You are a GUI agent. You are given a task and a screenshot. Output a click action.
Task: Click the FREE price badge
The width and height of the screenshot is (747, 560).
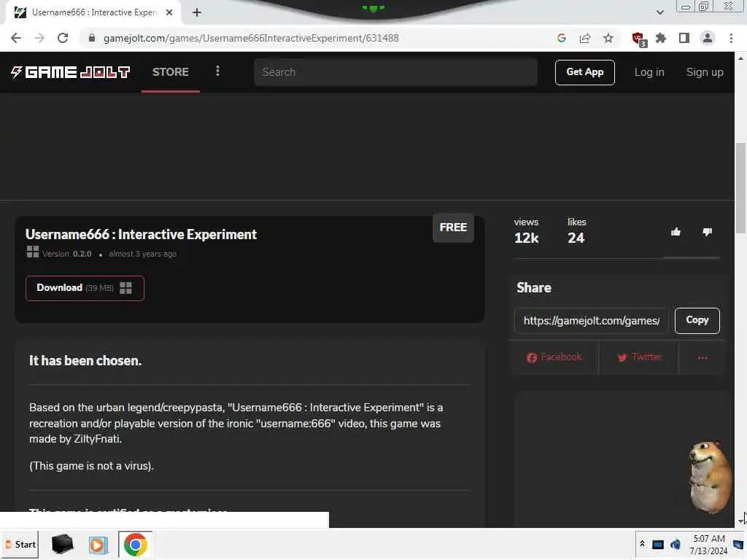coord(453,227)
